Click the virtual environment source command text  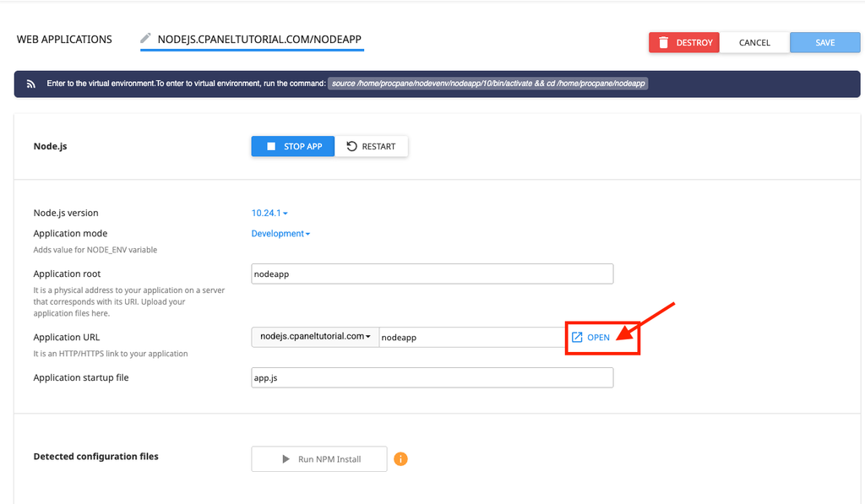pyautogui.click(x=487, y=84)
